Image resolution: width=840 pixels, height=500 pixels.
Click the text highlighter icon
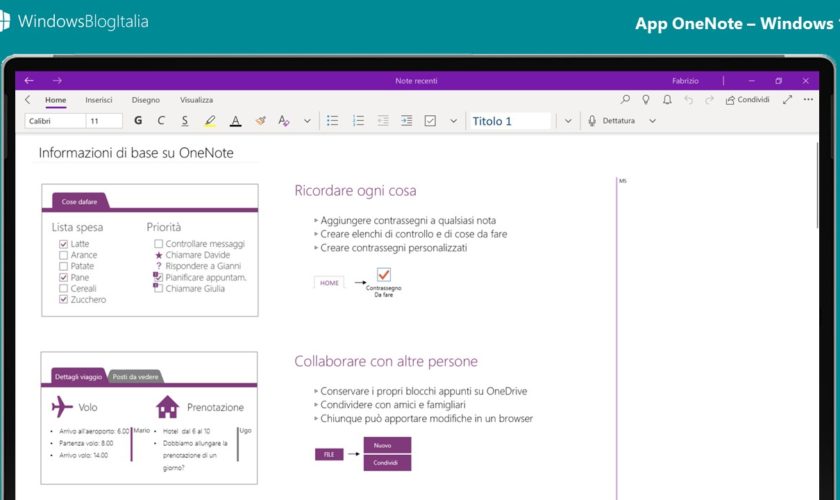210,121
